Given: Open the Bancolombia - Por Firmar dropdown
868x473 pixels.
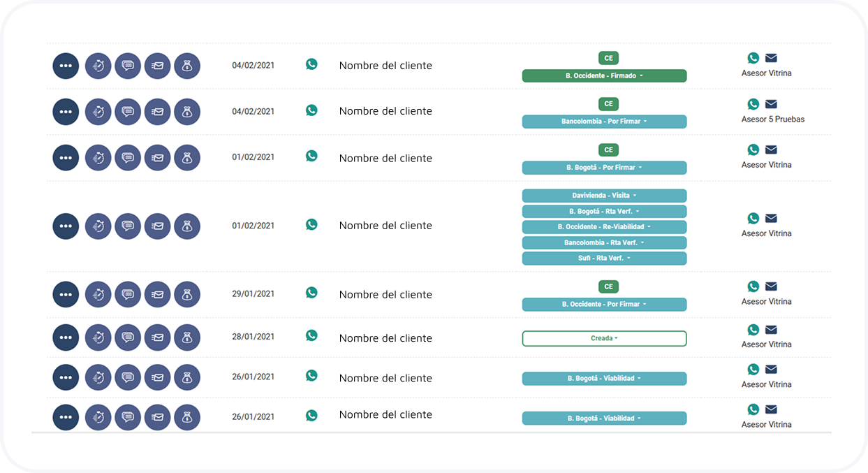Looking at the screenshot, I should point(604,122).
